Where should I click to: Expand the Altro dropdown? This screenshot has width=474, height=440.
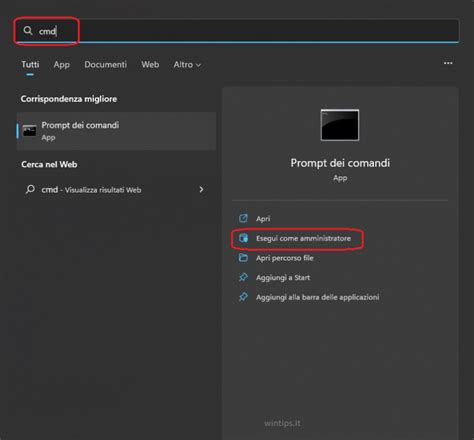[x=187, y=65]
